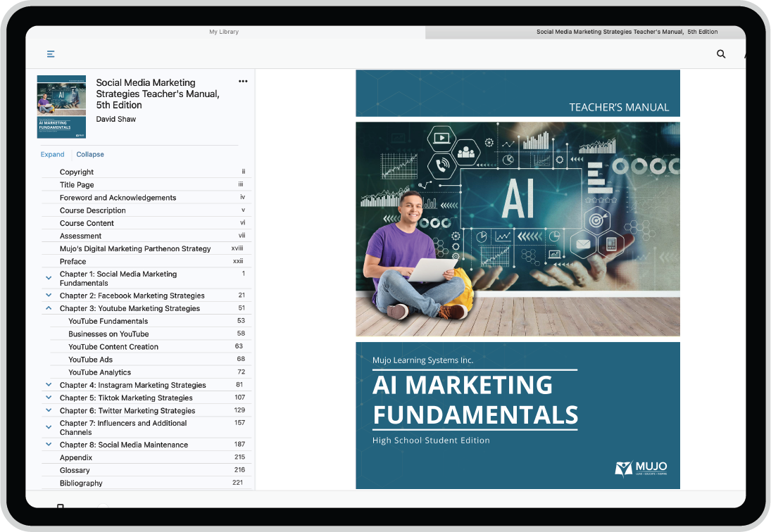Click the MUJO logo on cover
The width and height of the screenshot is (771, 532).
(641, 469)
